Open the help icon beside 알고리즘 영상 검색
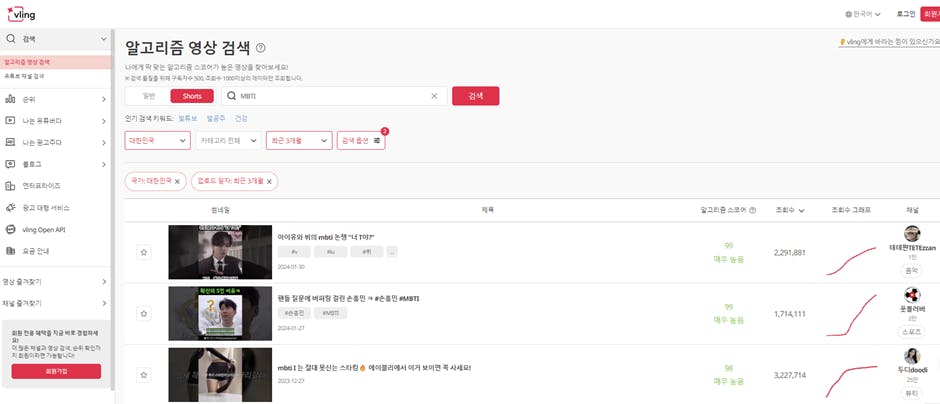 tap(260, 48)
